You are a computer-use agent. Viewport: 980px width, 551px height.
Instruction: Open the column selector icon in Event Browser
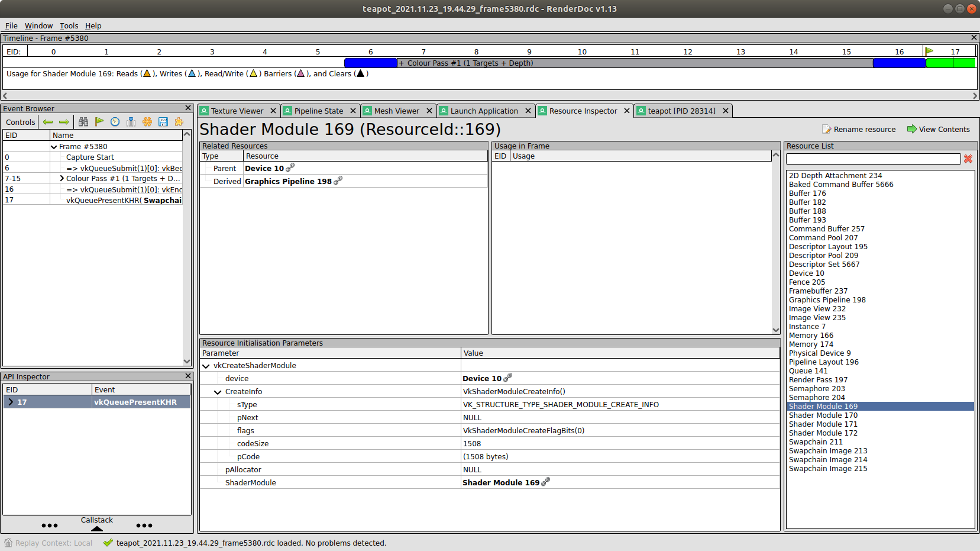coord(131,122)
